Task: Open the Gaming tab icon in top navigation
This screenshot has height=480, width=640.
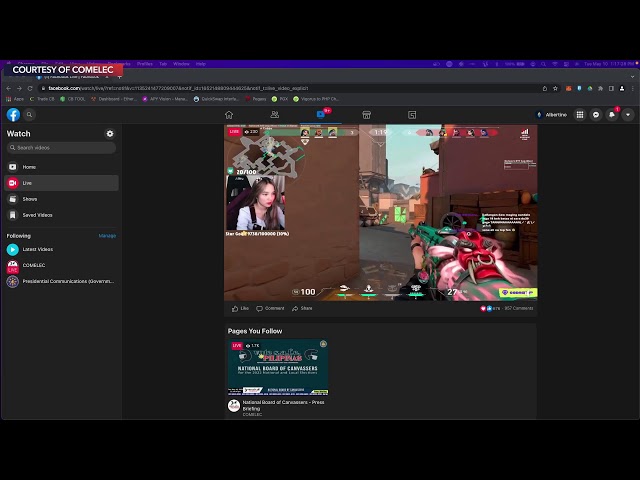Action: tap(412, 115)
